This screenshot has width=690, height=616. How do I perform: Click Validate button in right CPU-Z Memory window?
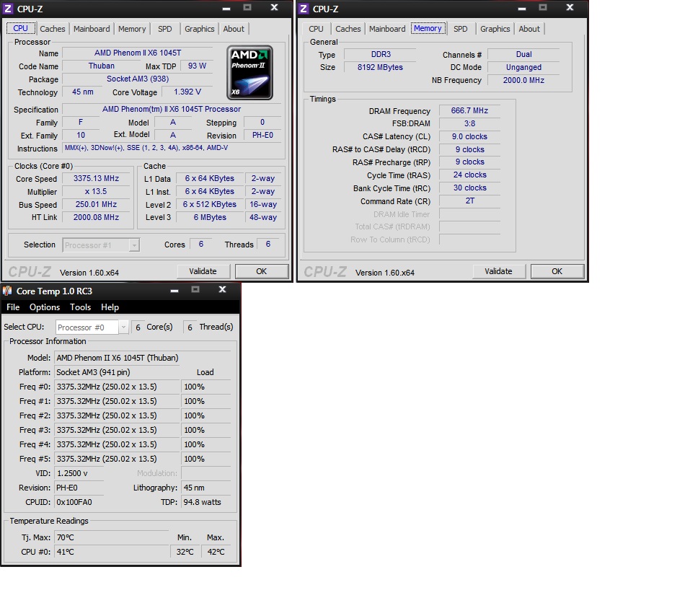[499, 271]
